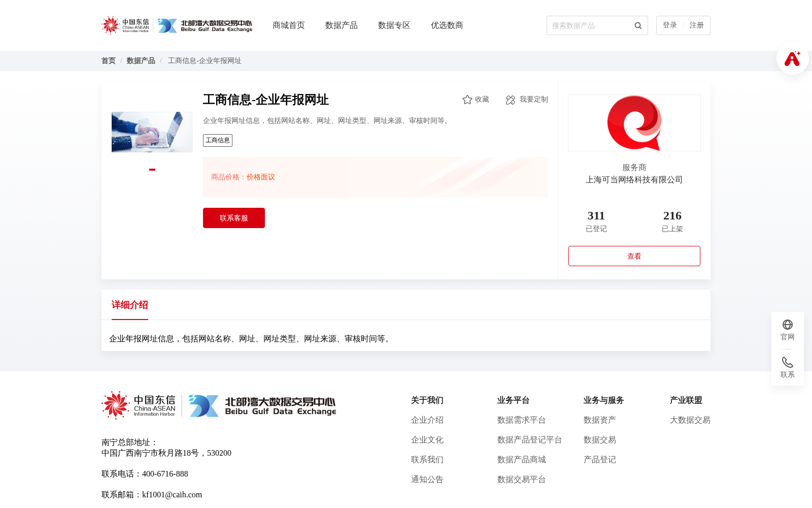Click the product thumbnail image of laptop
The width and height of the screenshot is (812, 508).
coord(152,132)
